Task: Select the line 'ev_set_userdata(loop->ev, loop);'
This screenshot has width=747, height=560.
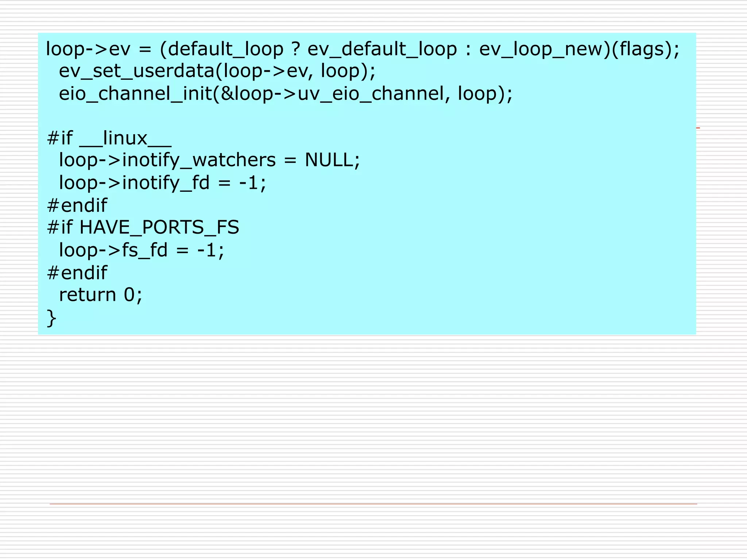Action: tap(217, 71)
